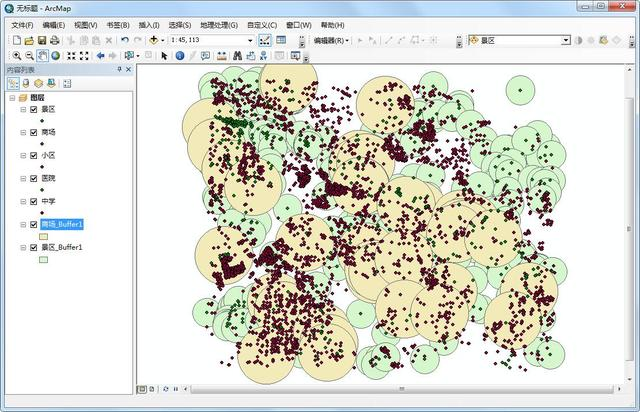Open the 景区 layer selector dropdown
Screen dimensions: 640x412
[x=566, y=40]
